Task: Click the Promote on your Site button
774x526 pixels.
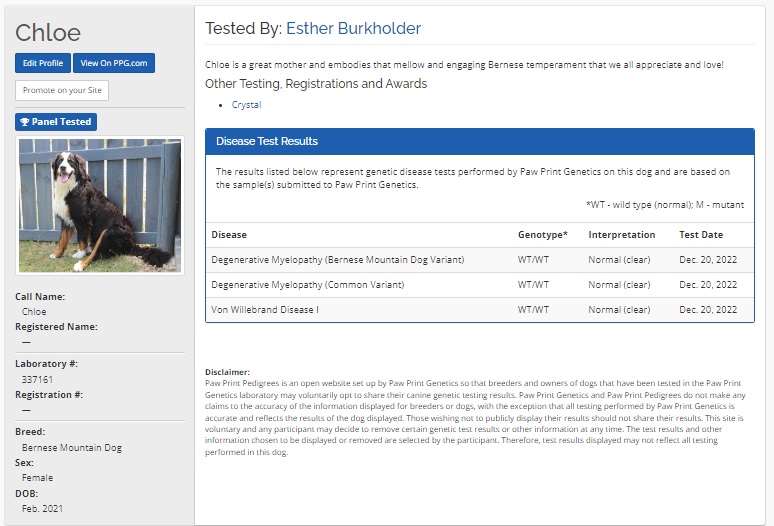Action: point(62,91)
